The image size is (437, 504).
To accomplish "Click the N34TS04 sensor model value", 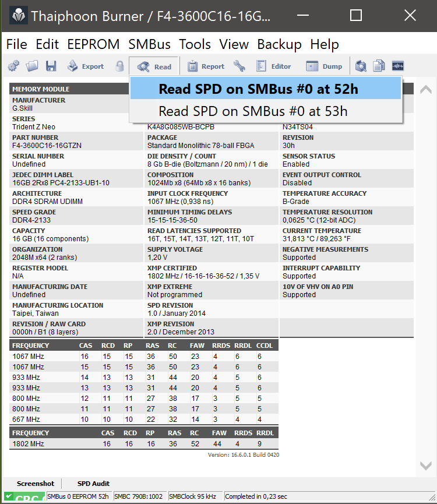I will click(298, 127).
